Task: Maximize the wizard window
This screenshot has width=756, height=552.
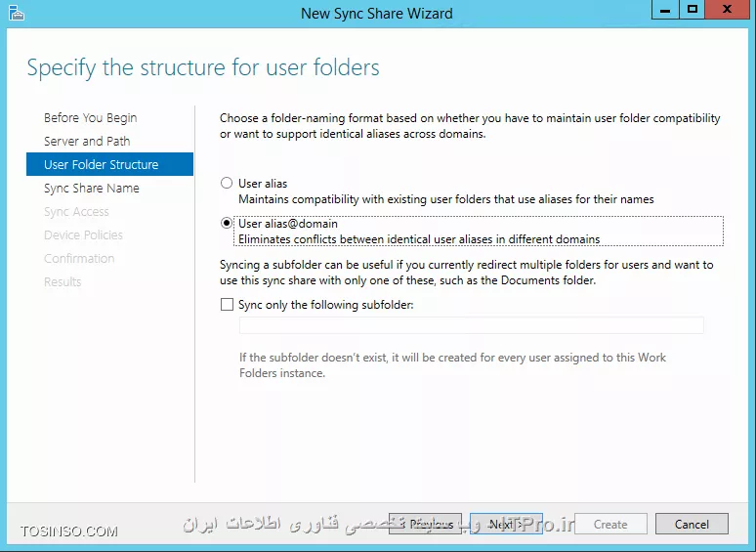Action: [x=693, y=10]
